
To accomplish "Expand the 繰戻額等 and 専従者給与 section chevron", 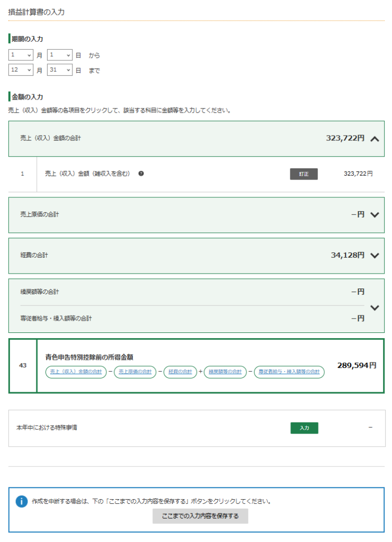I will (x=375, y=308).
